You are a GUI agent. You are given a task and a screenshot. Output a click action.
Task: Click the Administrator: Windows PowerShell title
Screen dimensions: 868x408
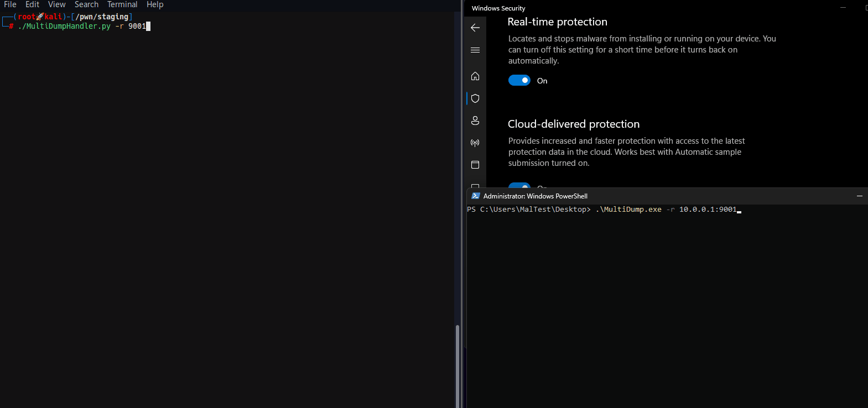point(536,196)
